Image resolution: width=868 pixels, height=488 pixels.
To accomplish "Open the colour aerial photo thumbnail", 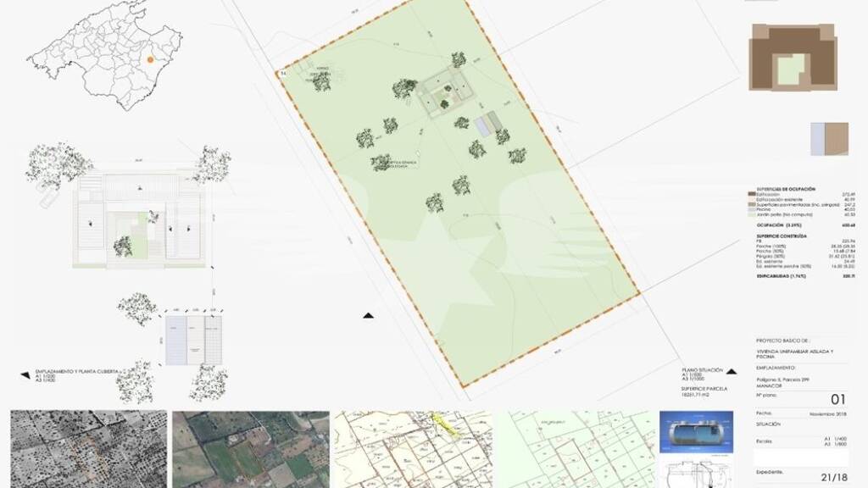I will [x=250, y=449].
